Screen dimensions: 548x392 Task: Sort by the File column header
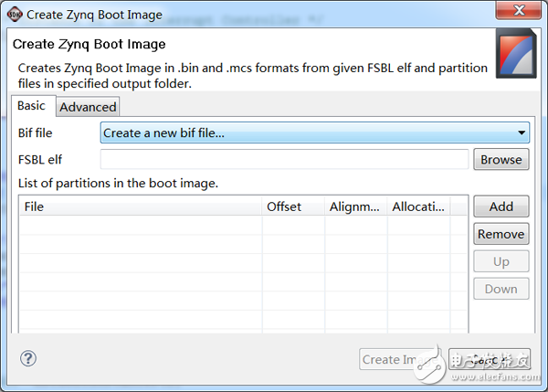(x=140, y=207)
